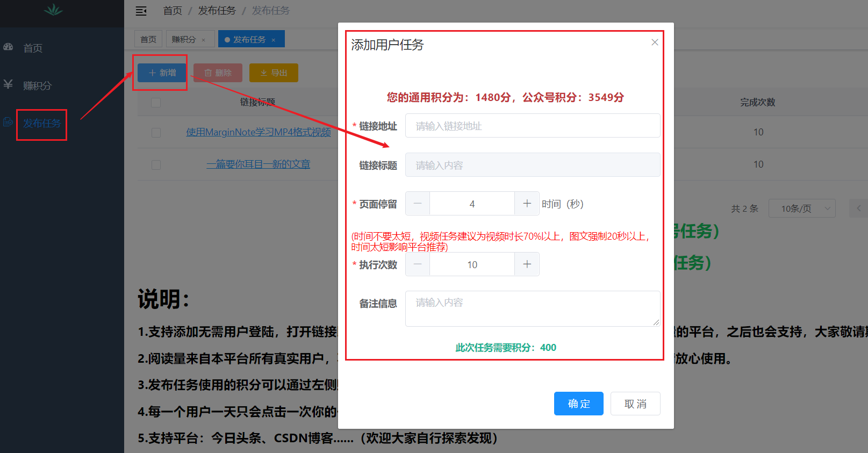Click the 执行次数 value field showing 10
This screenshot has width=868, height=453.
[x=472, y=264]
